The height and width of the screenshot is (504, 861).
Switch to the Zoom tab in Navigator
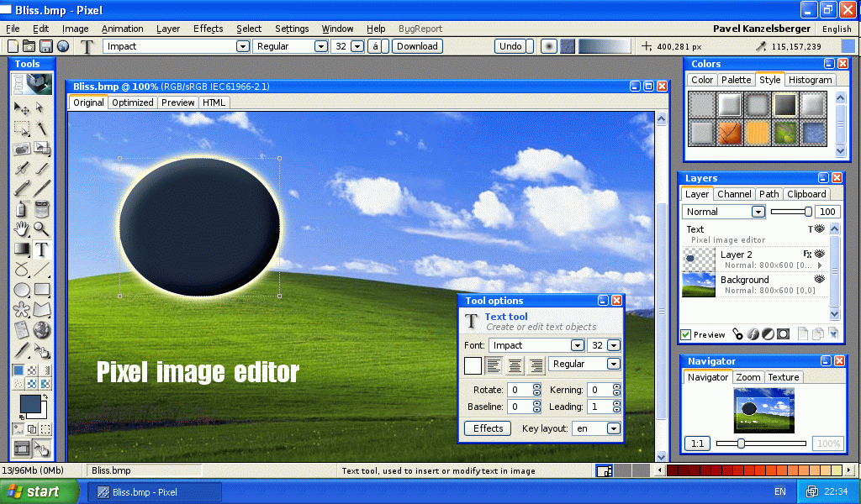(748, 377)
